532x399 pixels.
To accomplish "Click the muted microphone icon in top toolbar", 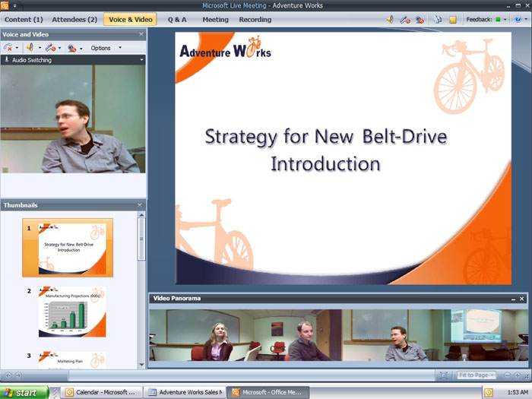I will (405, 20).
